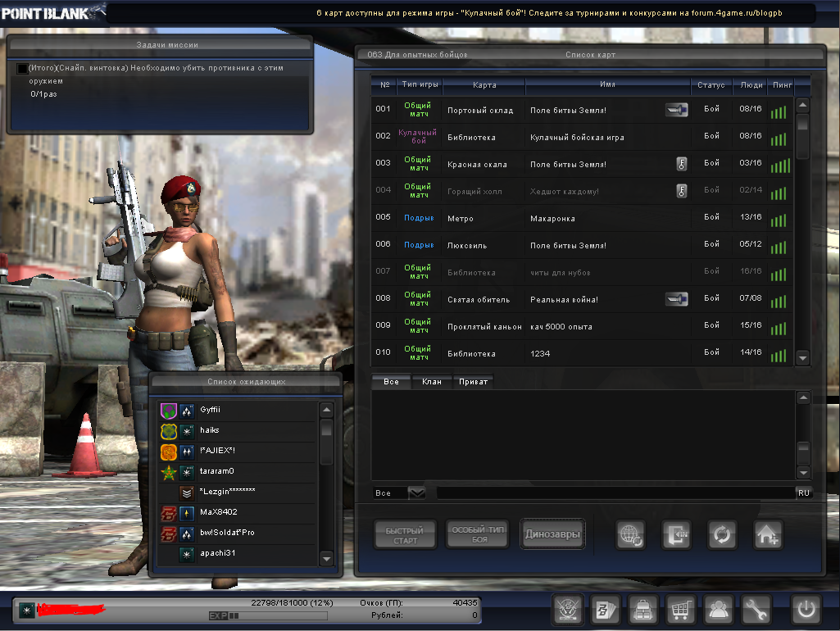
Task: Click !*AJIEX*! orange clan emblem
Action: [169, 452]
